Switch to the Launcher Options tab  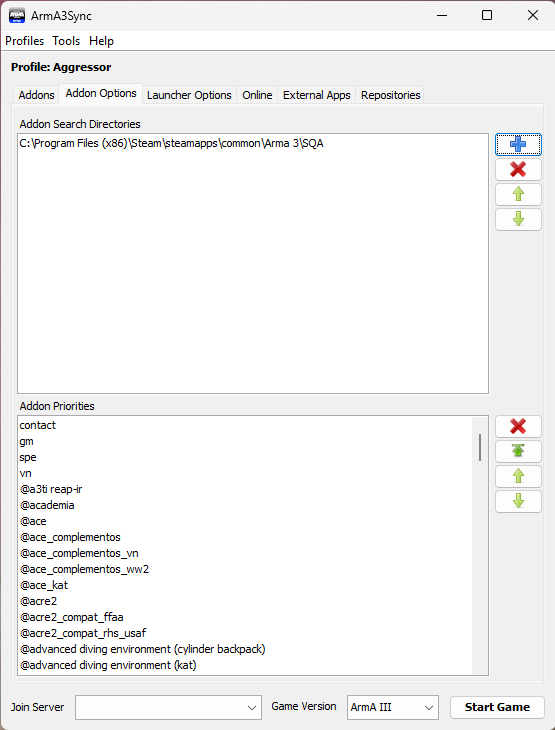coord(189,95)
